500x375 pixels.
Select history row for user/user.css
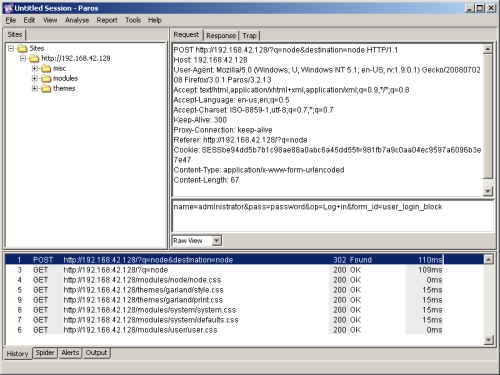(x=244, y=330)
